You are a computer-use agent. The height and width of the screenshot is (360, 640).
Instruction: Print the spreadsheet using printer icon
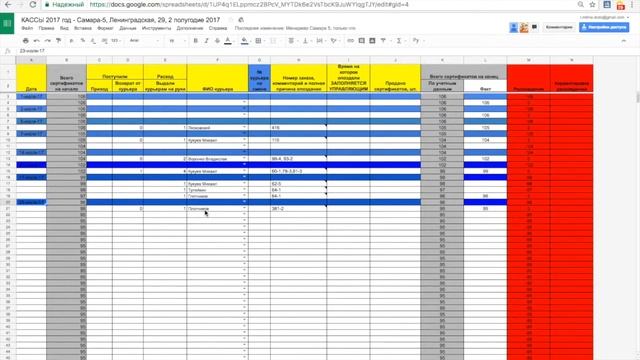[26, 41]
